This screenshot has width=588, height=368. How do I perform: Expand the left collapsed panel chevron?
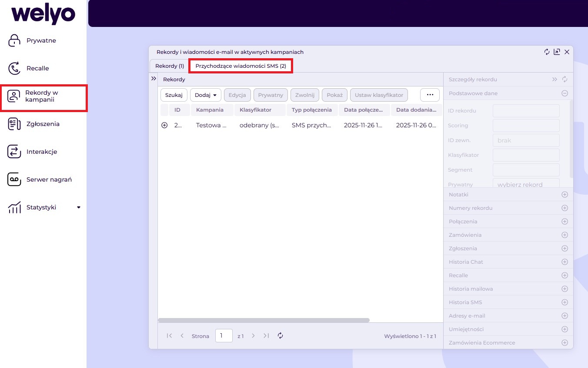[x=154, y=79]
